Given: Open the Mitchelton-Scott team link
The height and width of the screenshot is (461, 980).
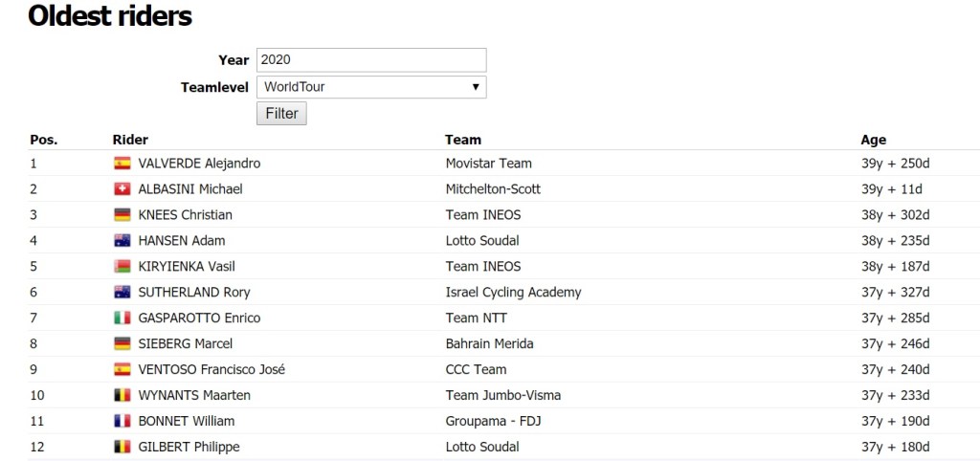Looking at the screenshot, I should (493, 189).
